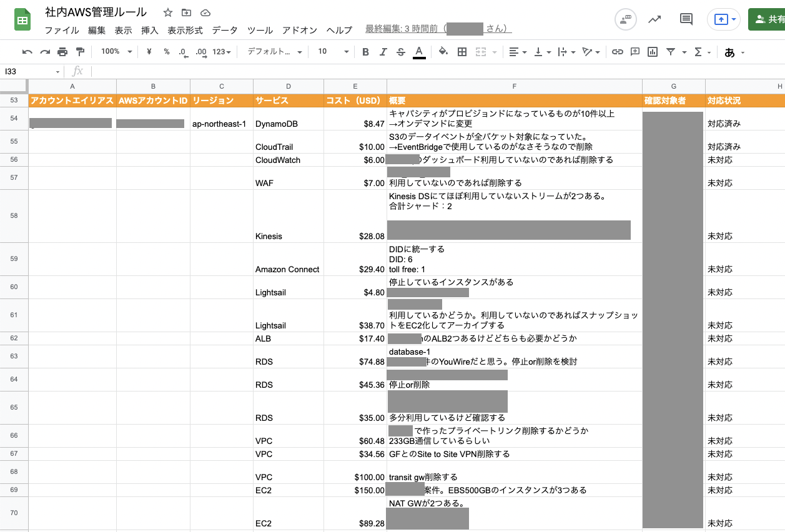Open the filter views dropdown arrow
The image size is (785, 532).
[684, 52]
